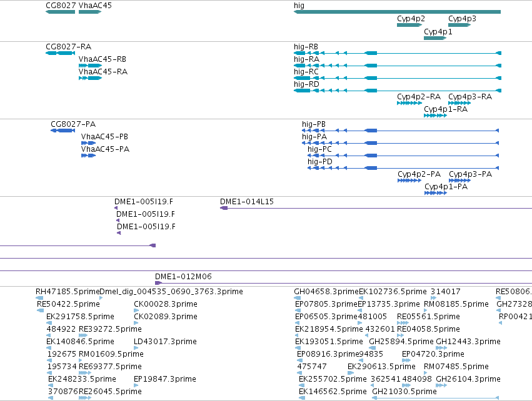The width and height of the screenshot is (532, 401).
Task: Click the CG8027 gene label
Action: 61,6
